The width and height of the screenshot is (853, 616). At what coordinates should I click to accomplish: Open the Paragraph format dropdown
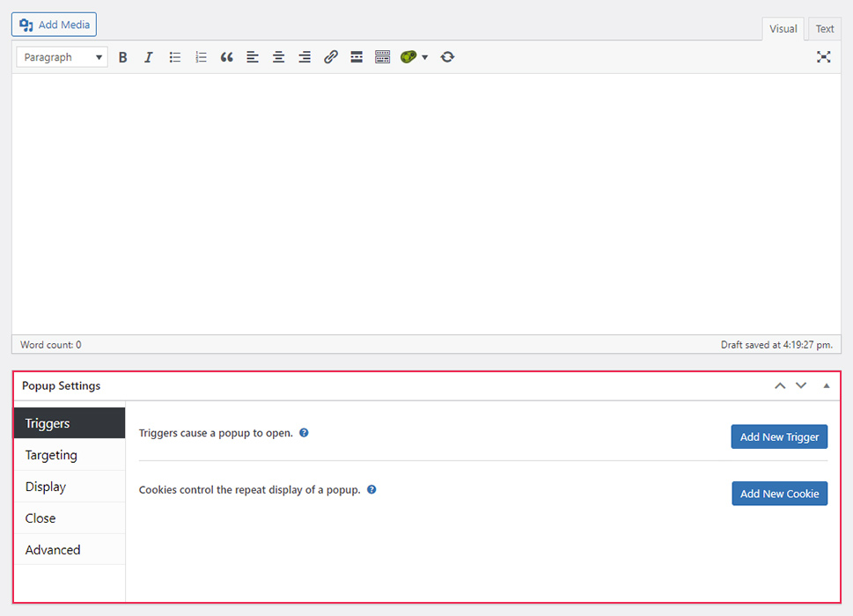point(61,56)
